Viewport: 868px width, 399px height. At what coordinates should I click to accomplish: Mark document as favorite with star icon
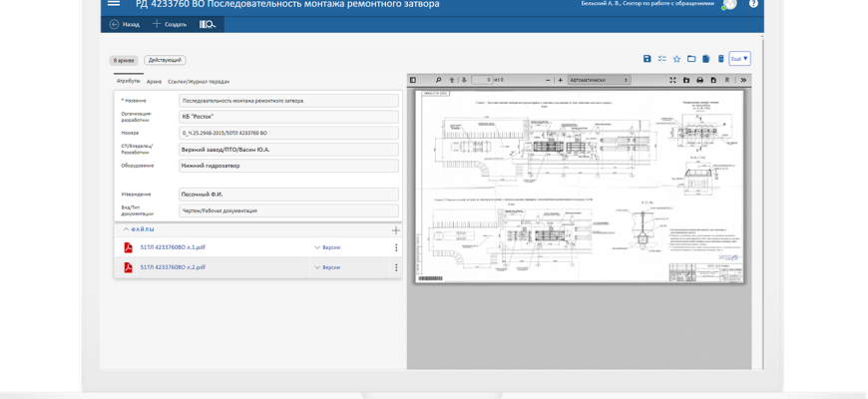point(676,59)
